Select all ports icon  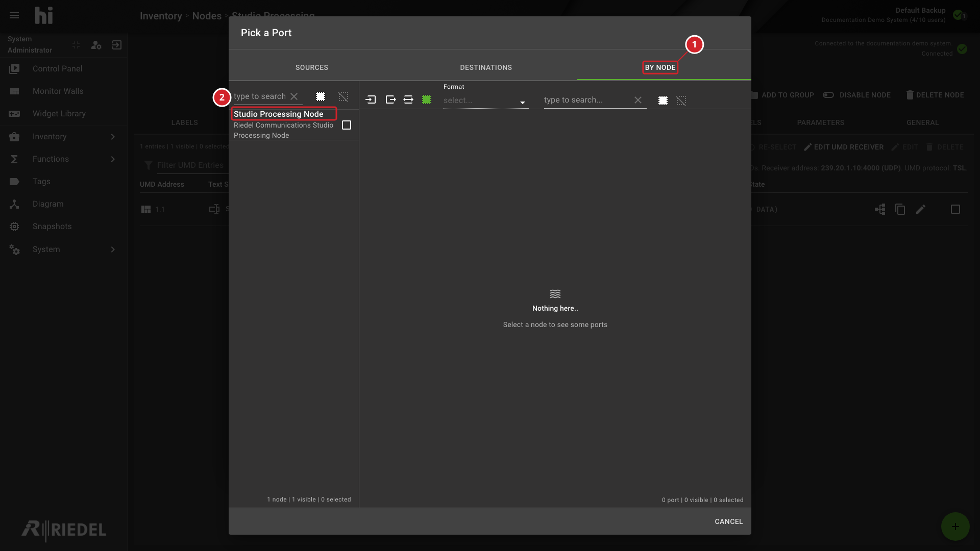click(x=663, y=101)
